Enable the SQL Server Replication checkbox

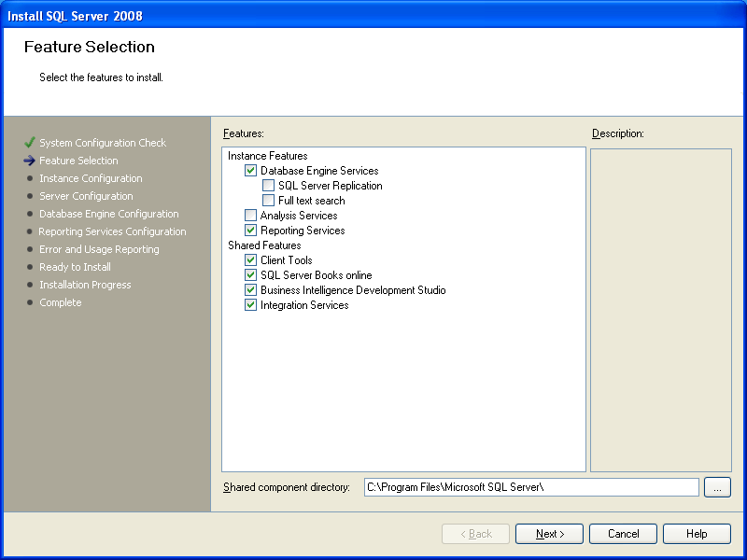point(268,185)
